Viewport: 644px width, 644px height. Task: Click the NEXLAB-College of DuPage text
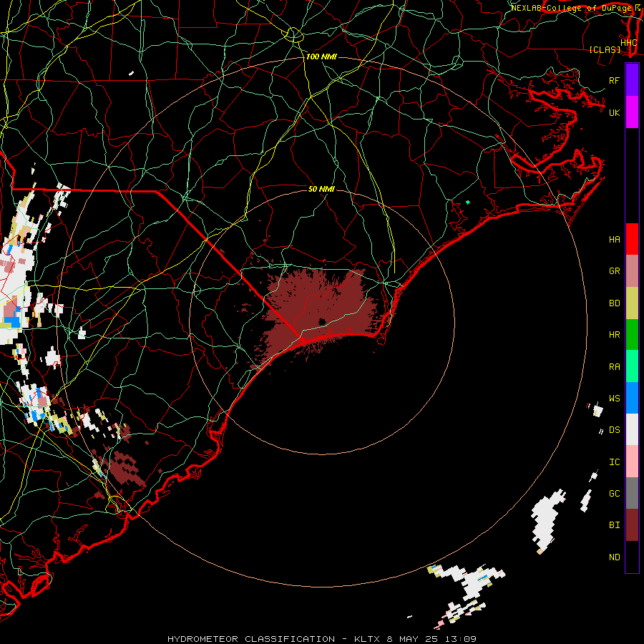tap(570, 8)
